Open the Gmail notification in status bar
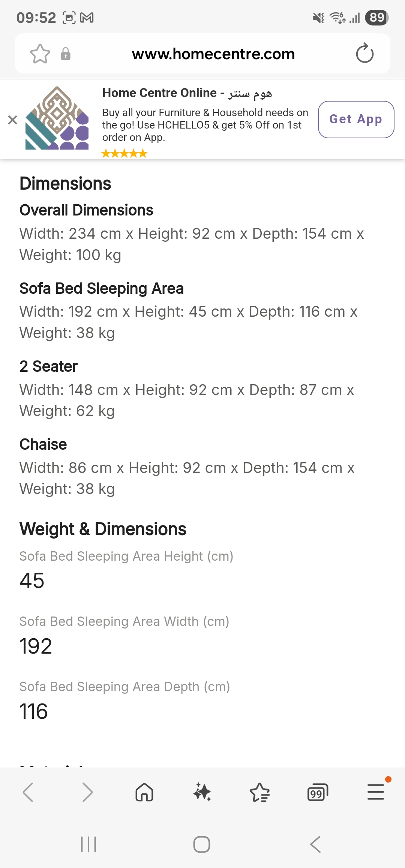405x868 pixels. point(87,16)
